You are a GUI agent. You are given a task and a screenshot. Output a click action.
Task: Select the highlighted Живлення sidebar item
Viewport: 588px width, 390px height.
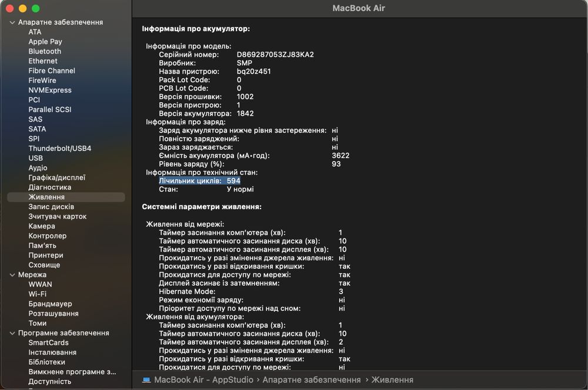66,197
